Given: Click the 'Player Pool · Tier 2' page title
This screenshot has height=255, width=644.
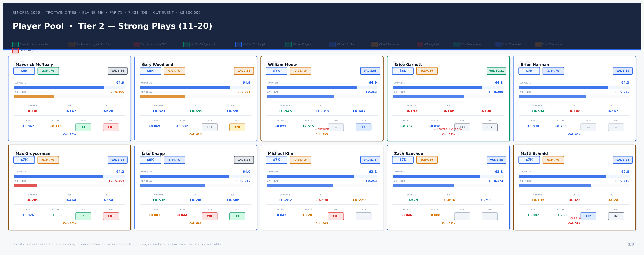Looking at the screenshot, I should (113, 26).
